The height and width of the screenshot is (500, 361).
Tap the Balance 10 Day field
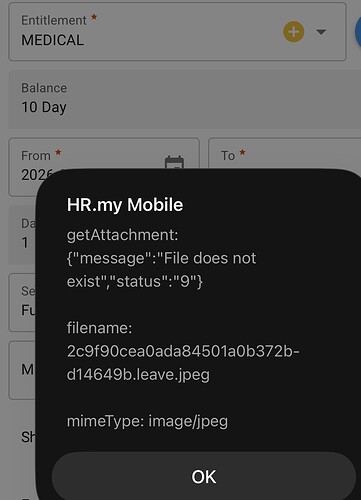tap(184, 99)
